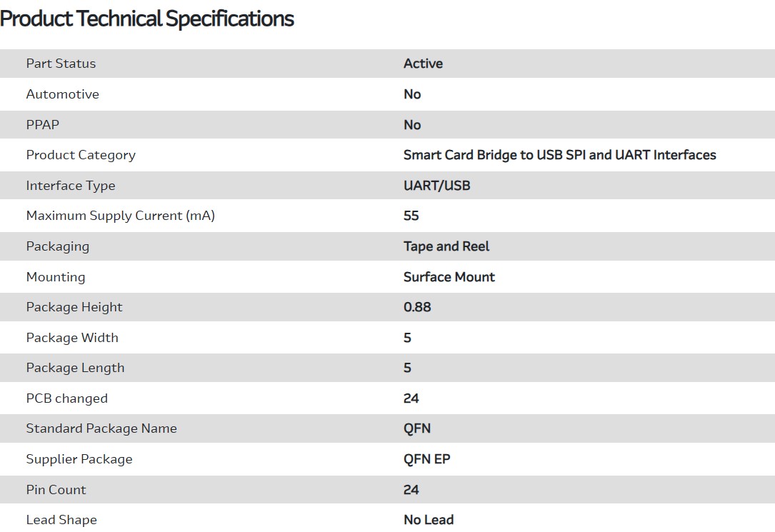Click the Package Height value 0.88
The image size is (775, 532).
417,307
